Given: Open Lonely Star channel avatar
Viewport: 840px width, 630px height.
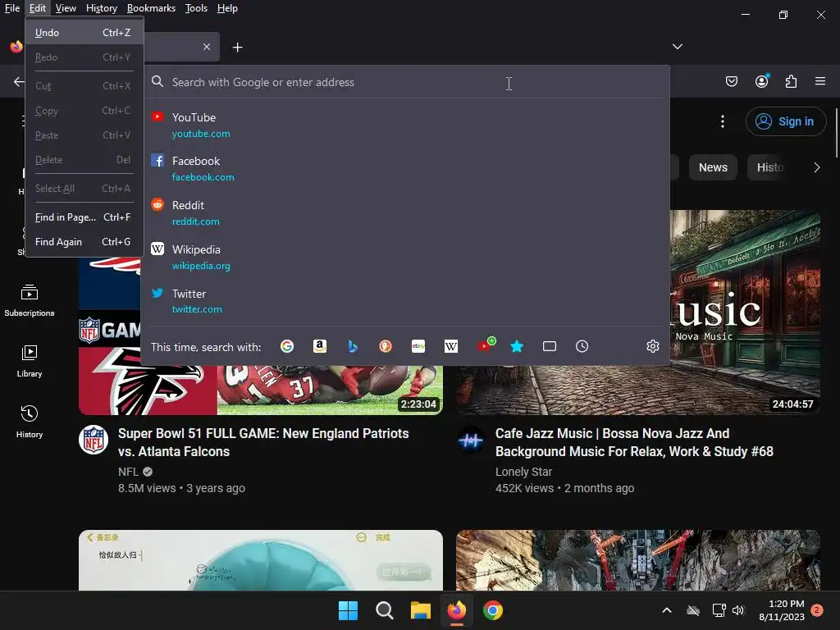Looking at the screenshot, I should tap(471, 440).
